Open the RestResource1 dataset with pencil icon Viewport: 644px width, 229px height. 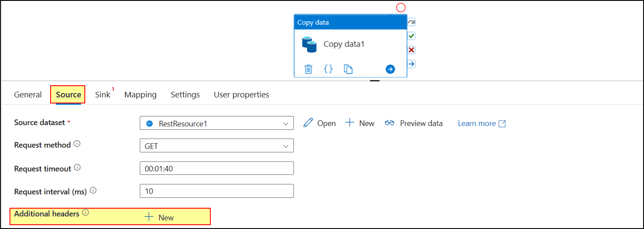319,123
